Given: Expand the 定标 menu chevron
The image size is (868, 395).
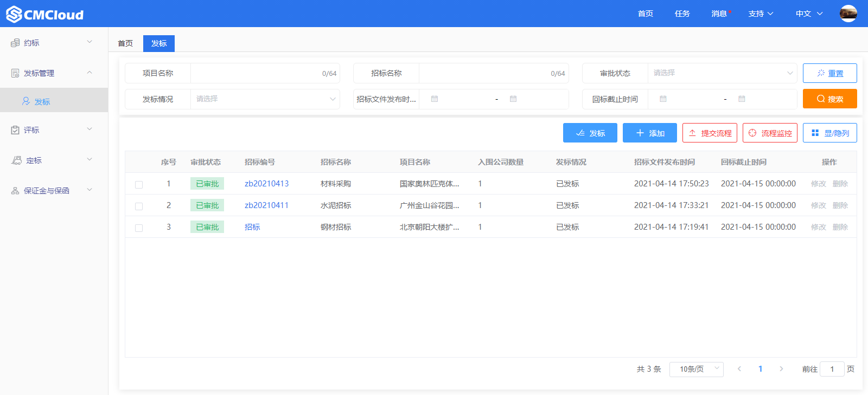Looking at the screenshot, I should coord(90,159).
